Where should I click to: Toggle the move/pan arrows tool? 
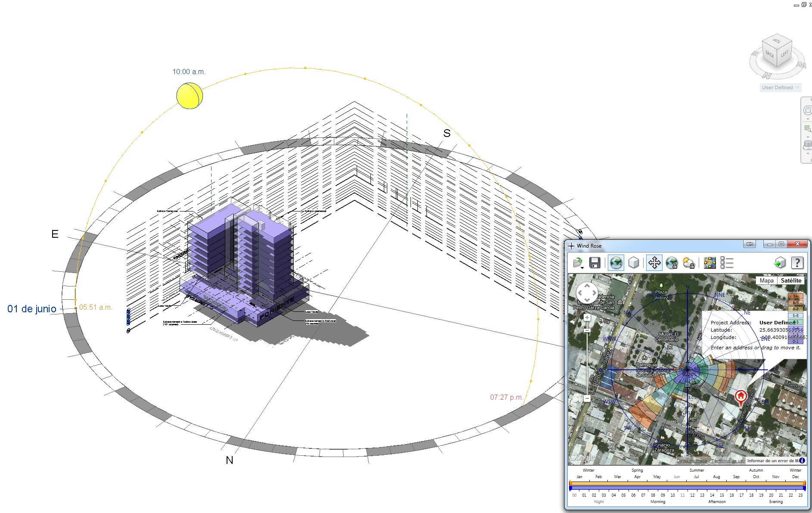[x=654, y=263]
